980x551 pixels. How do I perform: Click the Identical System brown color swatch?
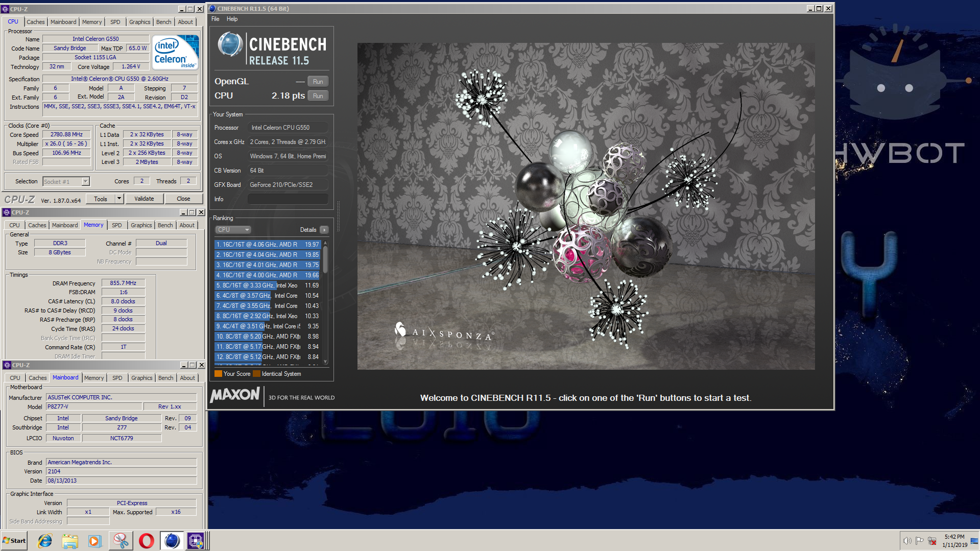tap(256, 374)
